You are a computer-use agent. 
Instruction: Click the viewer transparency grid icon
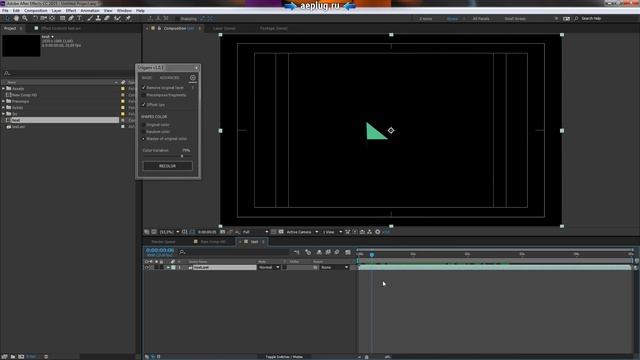pyautogui.click(x=281, y=232)
